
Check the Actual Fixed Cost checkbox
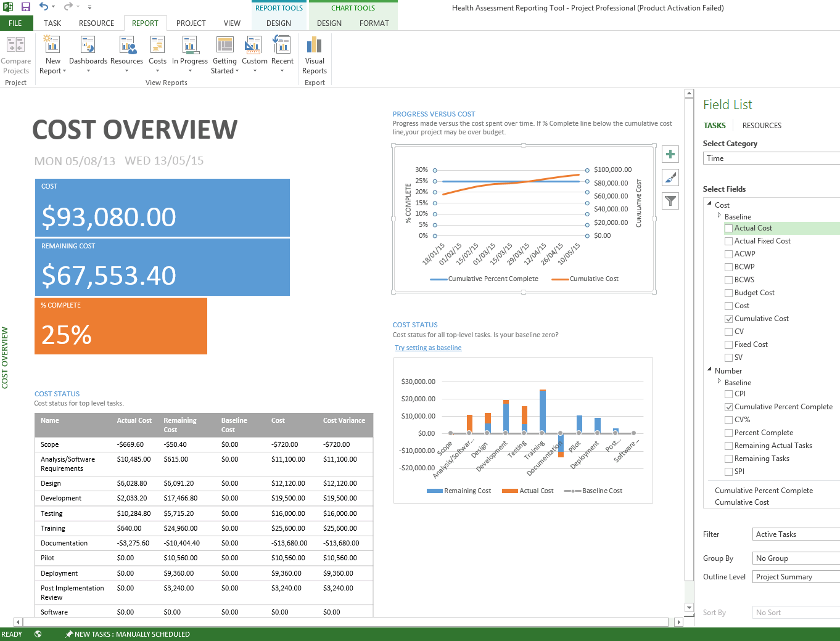coord(729,241)
